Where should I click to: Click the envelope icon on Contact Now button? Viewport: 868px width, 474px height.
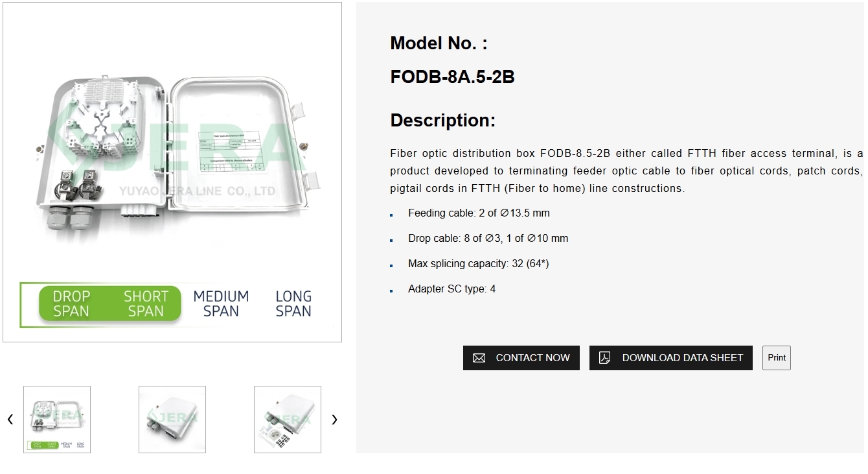479,357
